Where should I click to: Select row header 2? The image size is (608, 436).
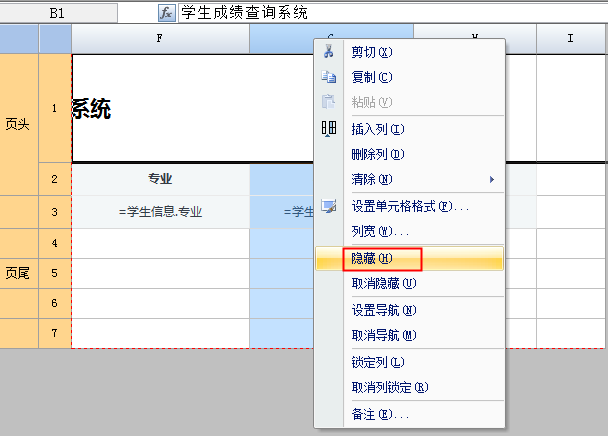[55, 179]
